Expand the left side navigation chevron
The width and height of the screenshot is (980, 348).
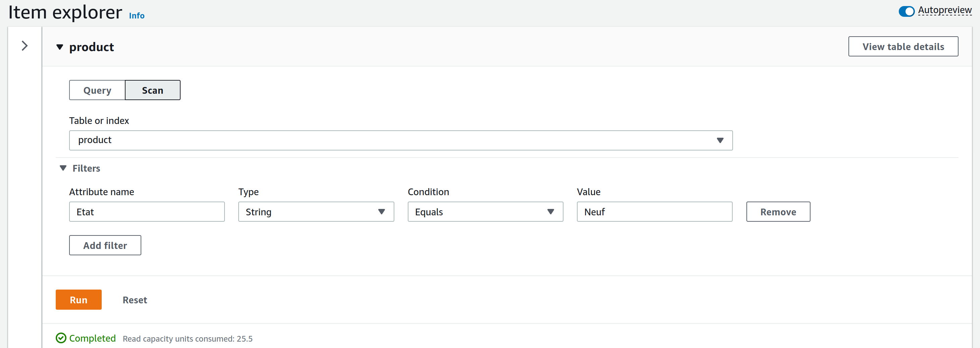(x=25, y=46)
